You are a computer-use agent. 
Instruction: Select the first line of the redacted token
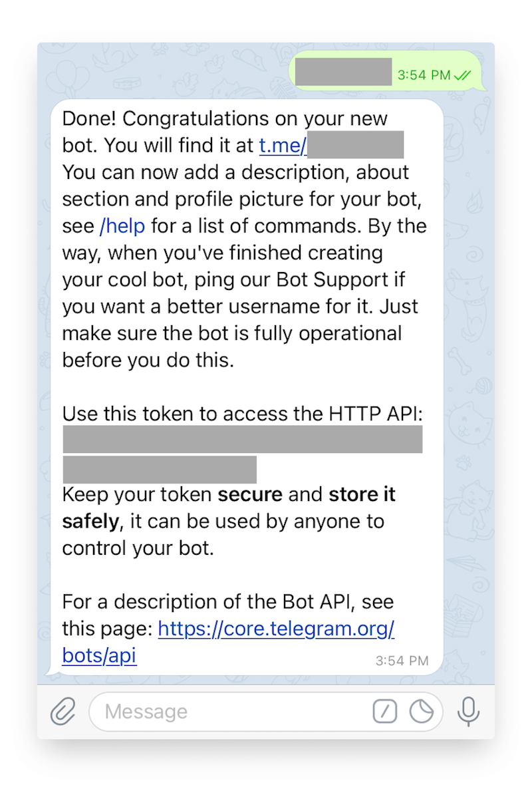[243, 440]
